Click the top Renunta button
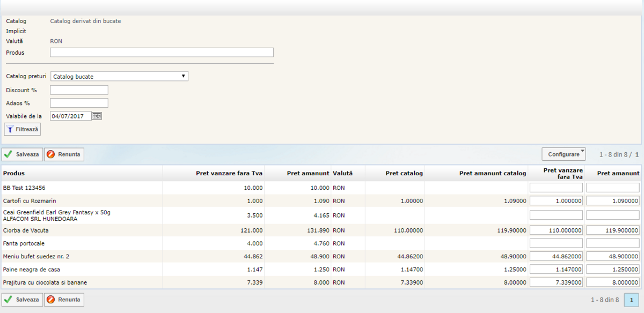 64,154
